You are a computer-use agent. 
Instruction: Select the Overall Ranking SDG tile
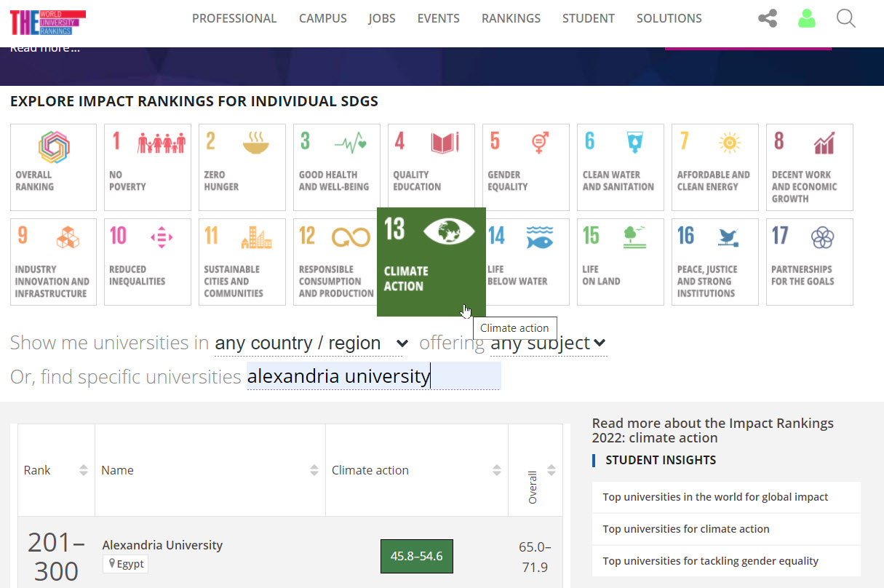[x=53, y=167]
